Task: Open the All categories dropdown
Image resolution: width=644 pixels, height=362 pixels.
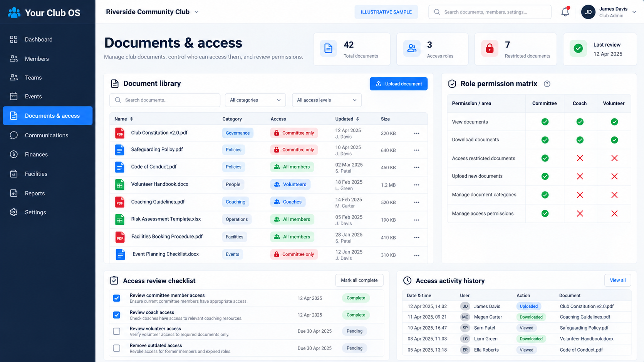Action: (255, 100)
